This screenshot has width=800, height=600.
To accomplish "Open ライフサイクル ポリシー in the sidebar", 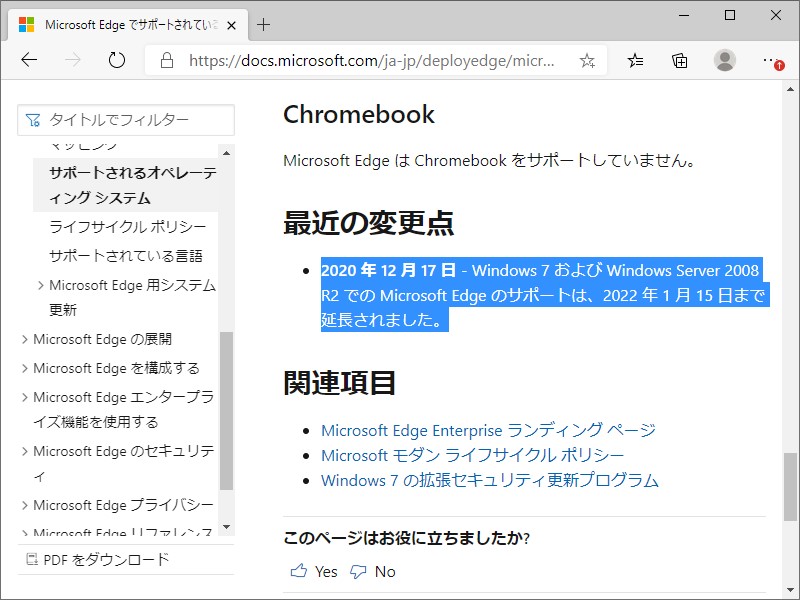I will click(128, 226).
